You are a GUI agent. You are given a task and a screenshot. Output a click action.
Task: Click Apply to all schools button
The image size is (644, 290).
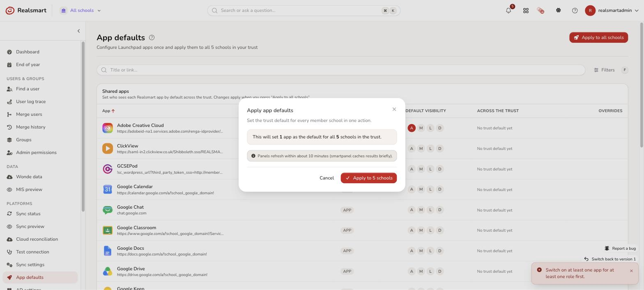click(598, 37)
